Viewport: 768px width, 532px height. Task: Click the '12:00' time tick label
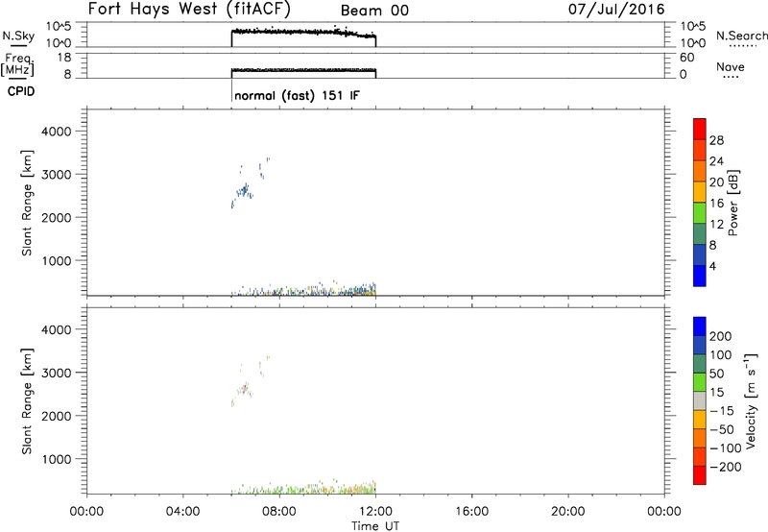pyautogui.click(x=375, y=512)
